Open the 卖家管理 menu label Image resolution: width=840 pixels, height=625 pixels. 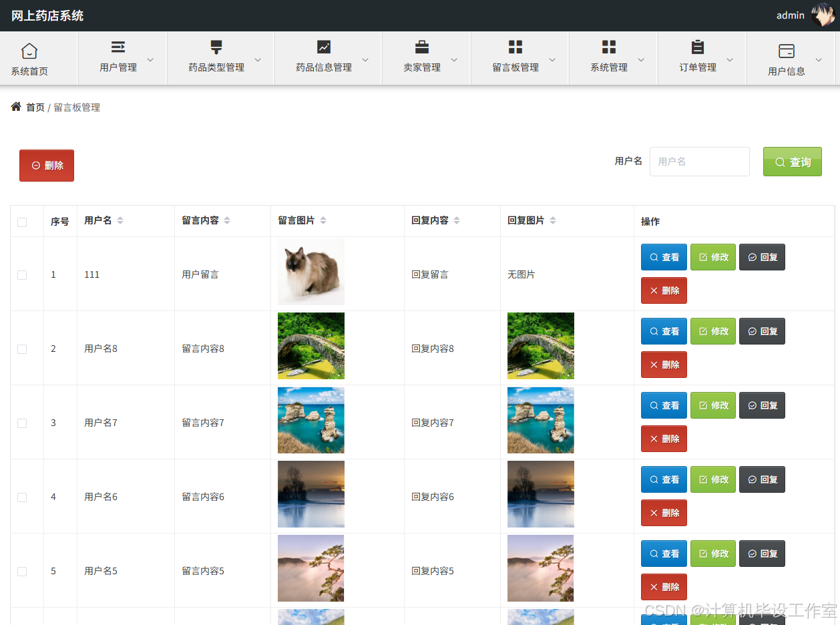click(422, 67)
